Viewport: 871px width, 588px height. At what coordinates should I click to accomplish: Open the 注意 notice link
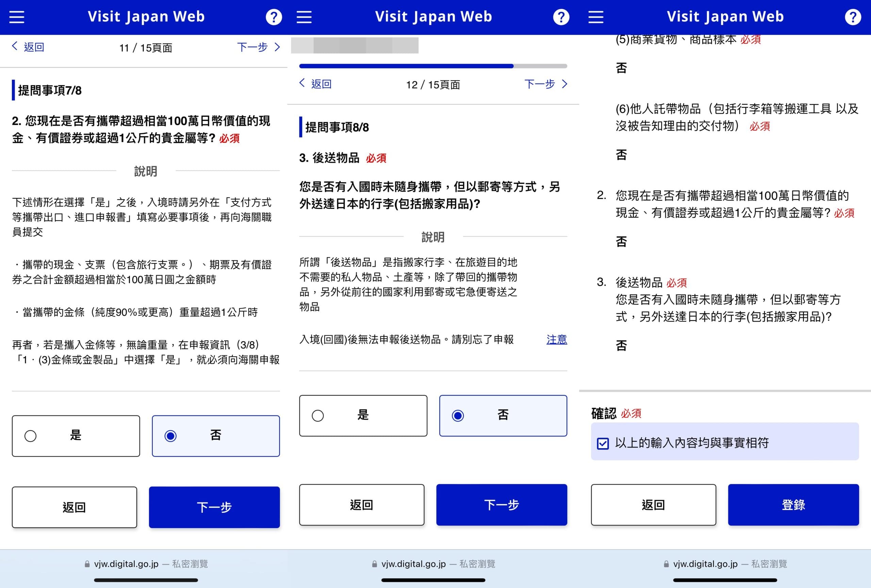[556, 340]
